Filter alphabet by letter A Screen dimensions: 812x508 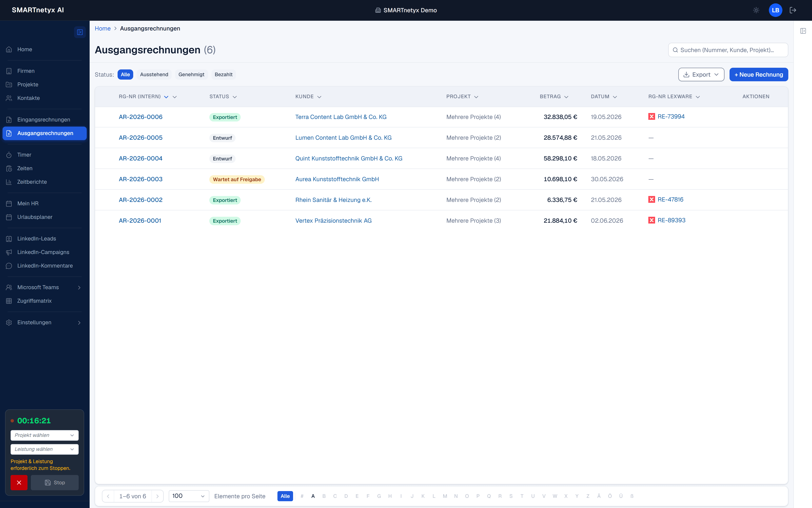[313, 496]
